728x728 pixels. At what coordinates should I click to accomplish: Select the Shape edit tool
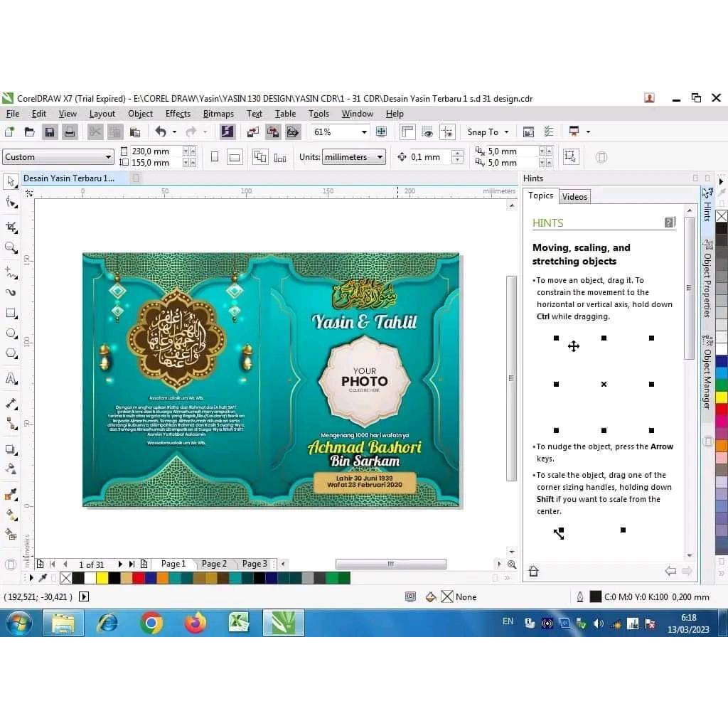point(11,203)
